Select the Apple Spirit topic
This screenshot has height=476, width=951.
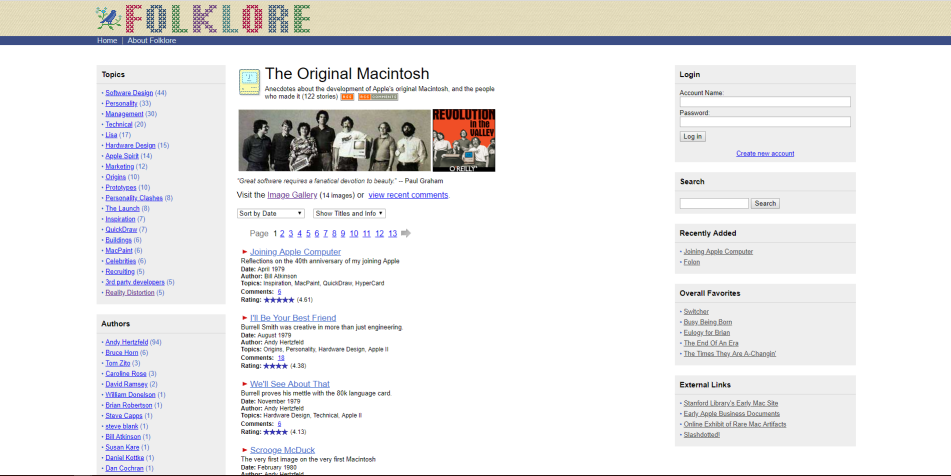point(122,156)
